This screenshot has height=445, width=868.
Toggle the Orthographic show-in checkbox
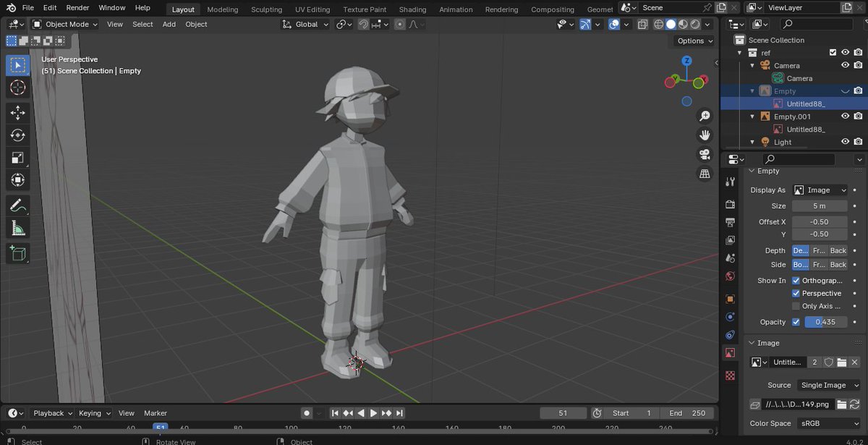coord(796,281)
